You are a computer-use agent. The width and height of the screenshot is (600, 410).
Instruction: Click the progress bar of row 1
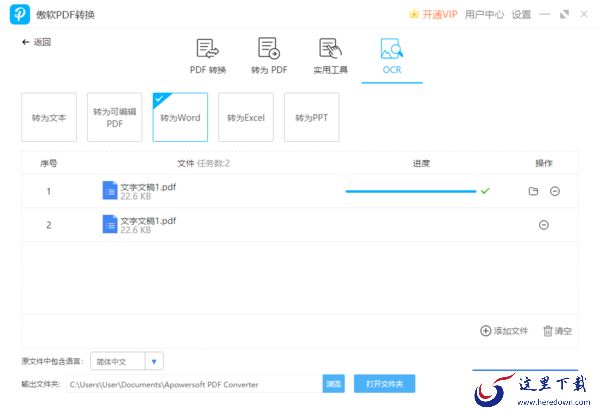coord(411,191)
